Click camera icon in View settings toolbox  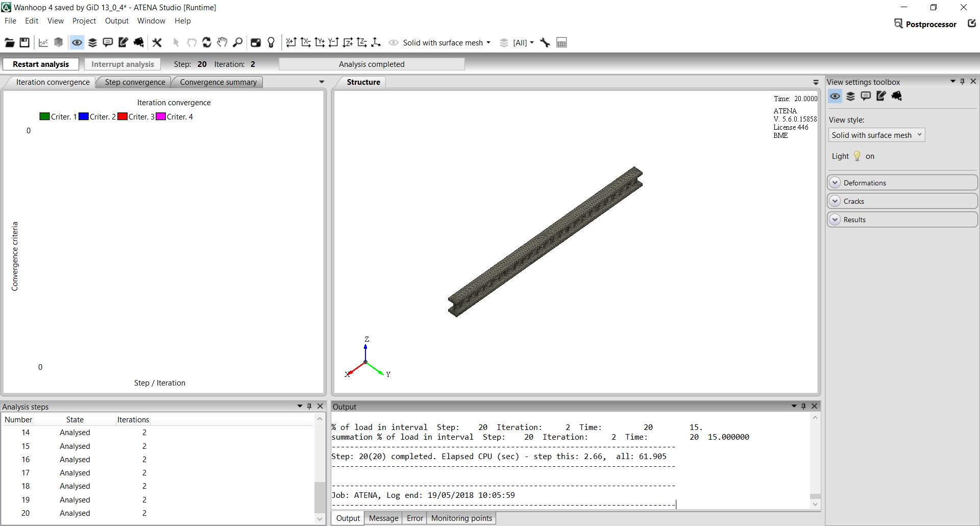pos(896,96)
